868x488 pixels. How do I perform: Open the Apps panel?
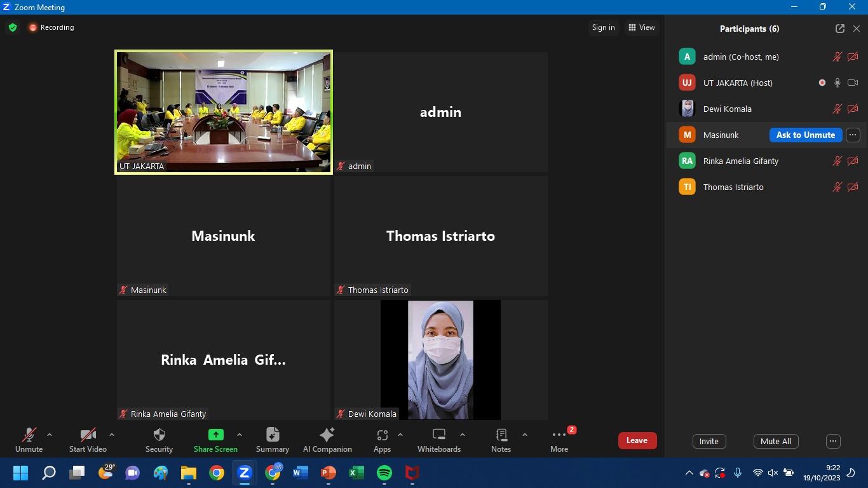(382, 440)
